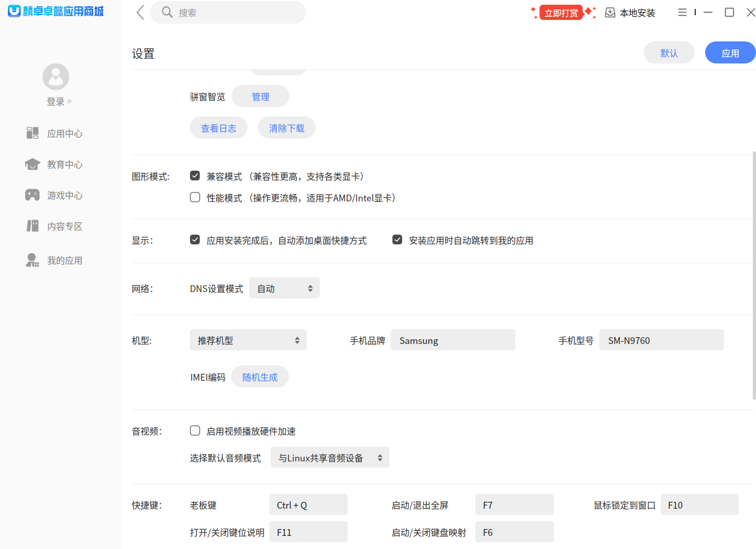
Task: Enable 兼容模式 graphics checkbox
Action: [x=195, y=176]
